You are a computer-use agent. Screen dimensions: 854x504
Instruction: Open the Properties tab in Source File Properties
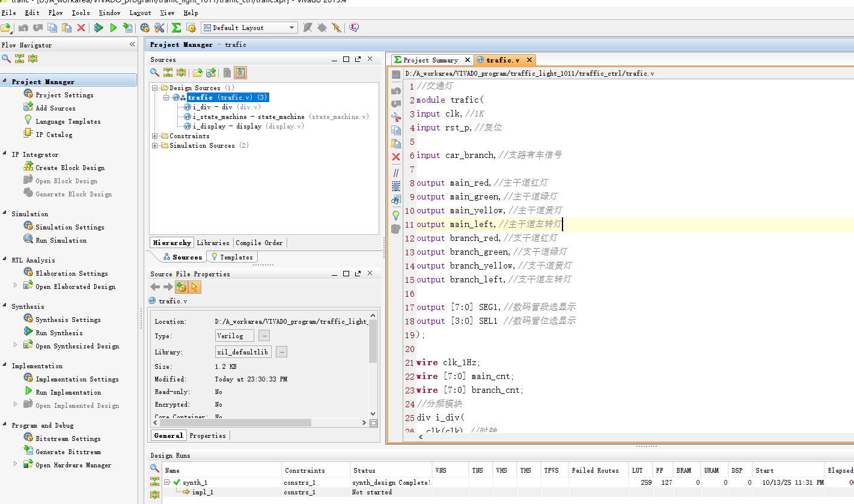pos(207,436)
